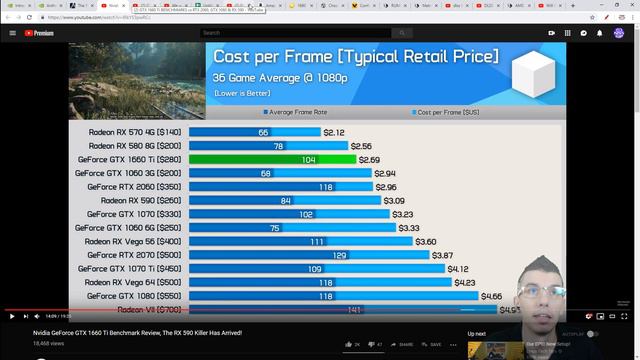Click the GeForce GTX 1080 [$550] label
Viewport: 640px width, 360px height.
pyautogui.click(x=134, y=296)
